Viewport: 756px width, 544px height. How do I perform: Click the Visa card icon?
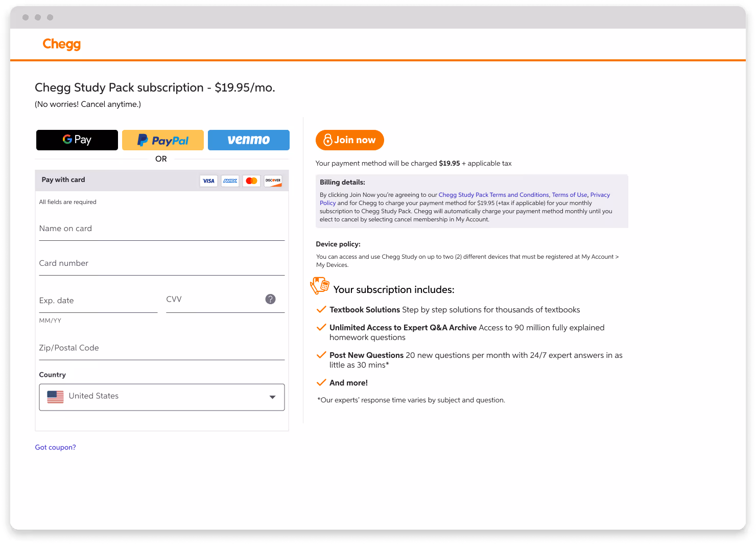(208, 181)
